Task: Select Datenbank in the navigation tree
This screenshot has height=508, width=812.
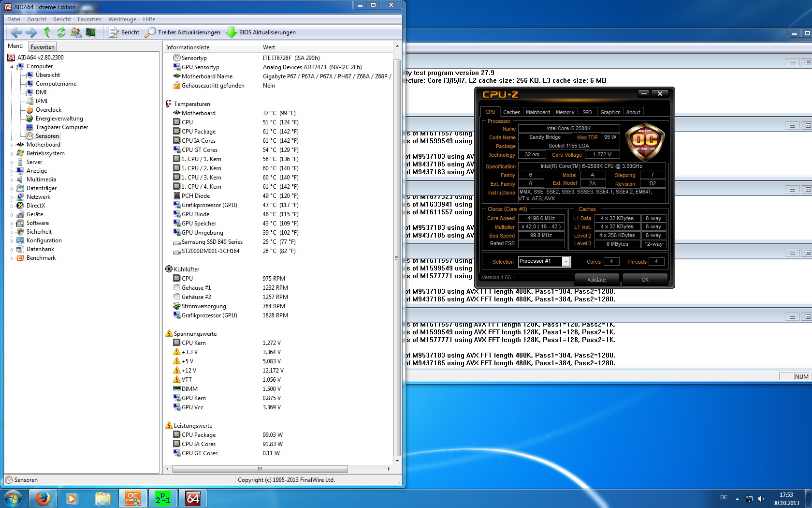Action: [35, 249]
